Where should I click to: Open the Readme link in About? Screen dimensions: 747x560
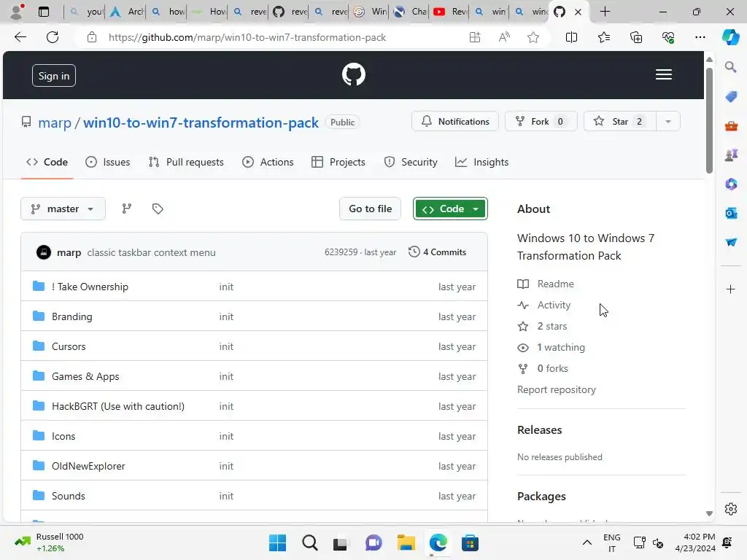point(546,284)
